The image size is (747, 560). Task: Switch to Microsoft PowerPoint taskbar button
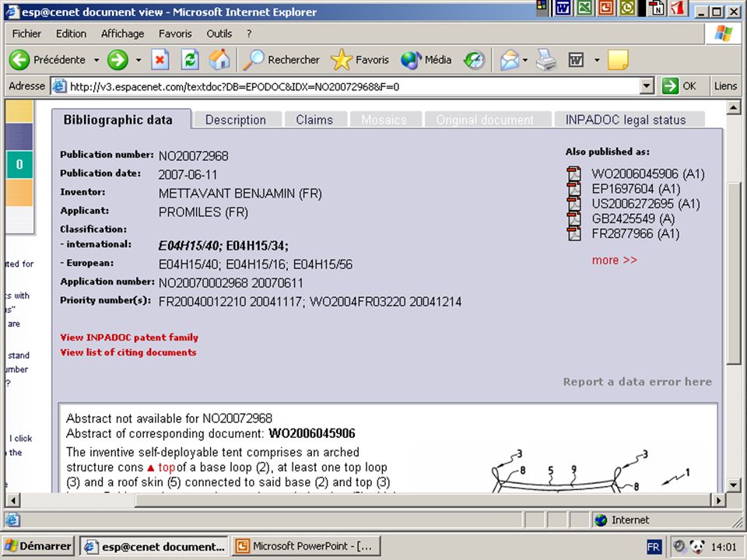click(306, 546)
